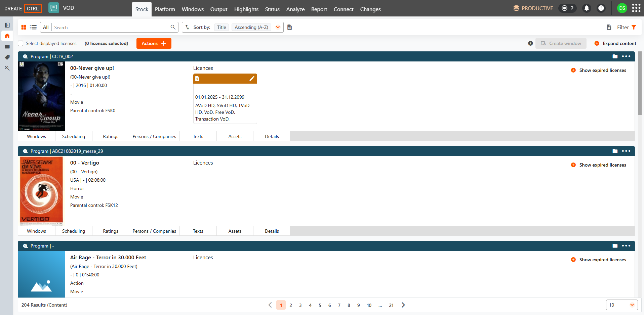Open more options on CCTV_002 program
The image size is (644, 315).
click(626, 56)
